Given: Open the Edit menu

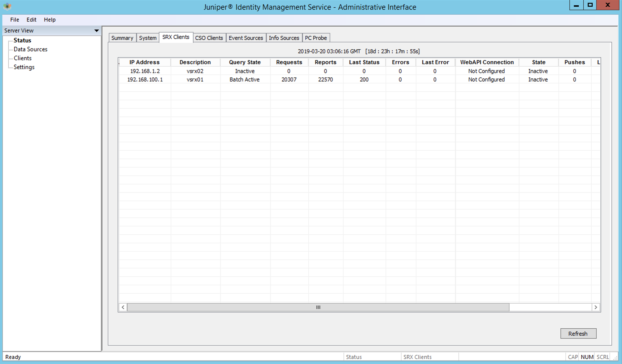Looking at the screenshot, I should pos(31,20).
